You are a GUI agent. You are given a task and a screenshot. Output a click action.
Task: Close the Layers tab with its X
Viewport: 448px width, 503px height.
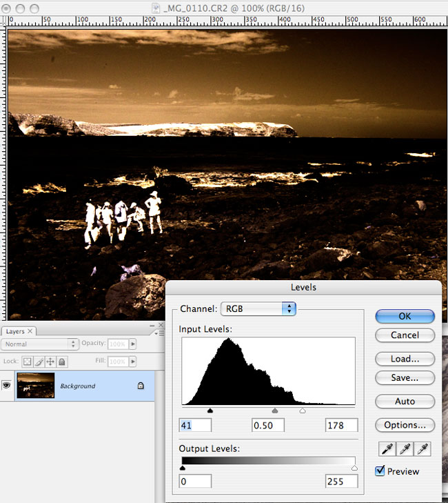coord(30,331)
